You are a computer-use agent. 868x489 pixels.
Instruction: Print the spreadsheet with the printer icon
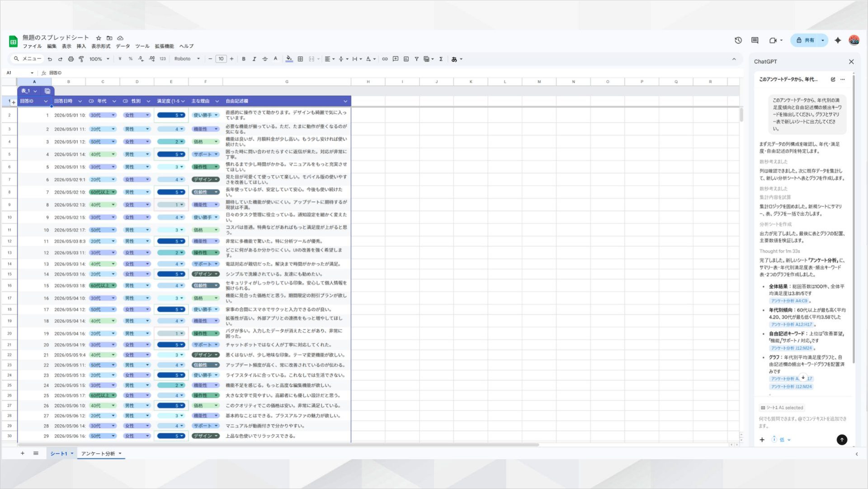tap(71, 59)
